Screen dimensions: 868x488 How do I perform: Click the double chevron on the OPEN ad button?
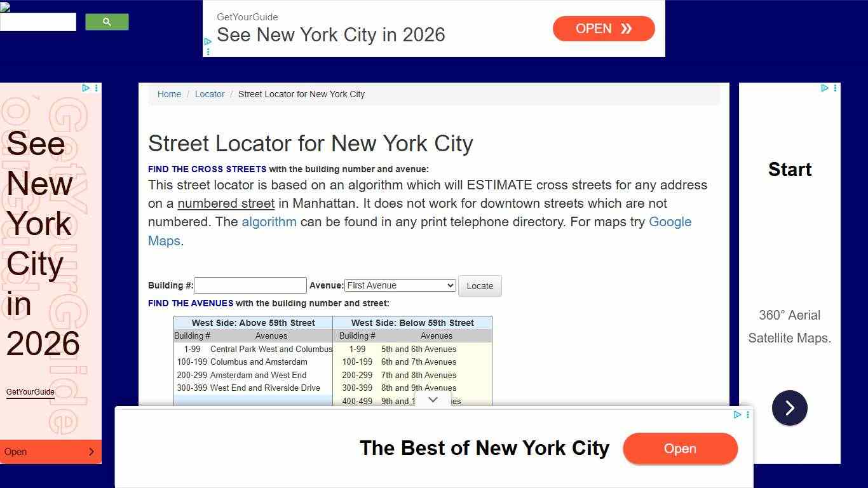[x=626, y=28]
